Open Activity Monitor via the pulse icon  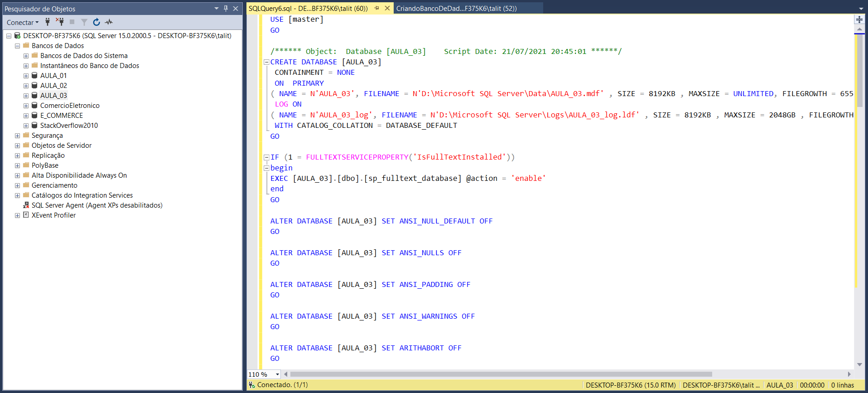109,22
